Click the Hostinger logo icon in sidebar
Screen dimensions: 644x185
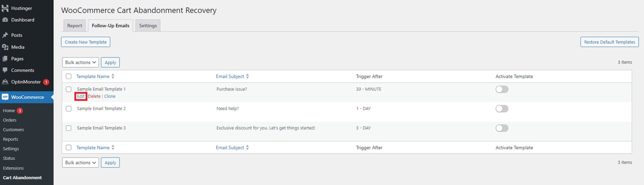tap(5, 8)
